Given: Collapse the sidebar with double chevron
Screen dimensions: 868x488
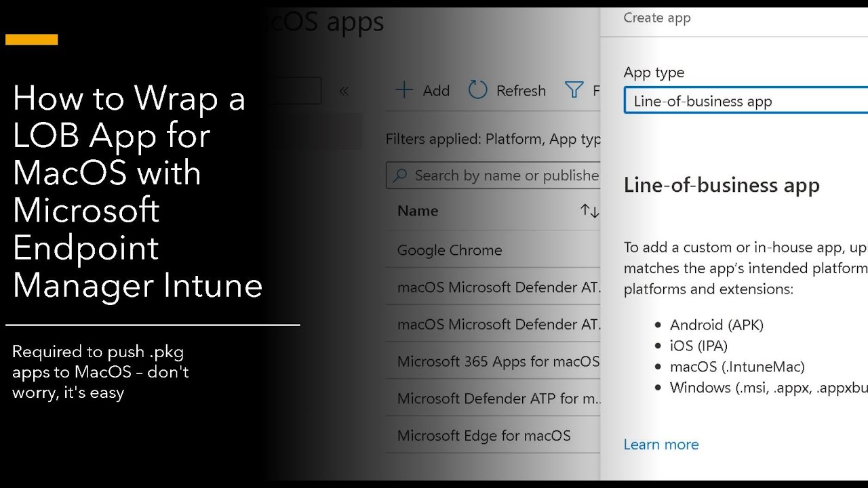Looking at the screenshot, I should pyautogui.click(x=344, y=91).
